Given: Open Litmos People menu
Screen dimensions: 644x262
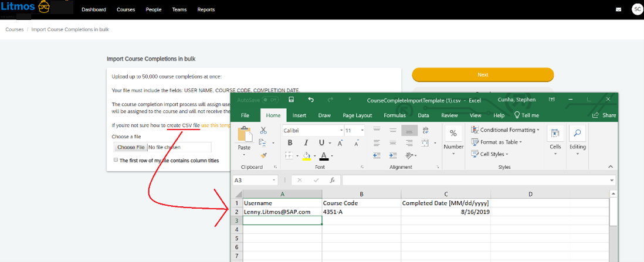Looking at the screenshot, I should point(154,9).
